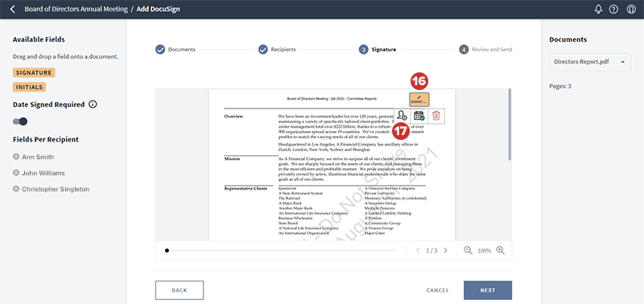644x304 pixels.
Task: Open the help question mark icon
Action: point(613,9)
